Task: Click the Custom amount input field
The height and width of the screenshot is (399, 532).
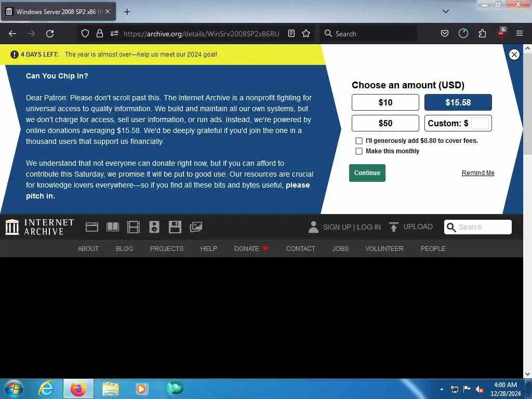Action: coord(480,123)
